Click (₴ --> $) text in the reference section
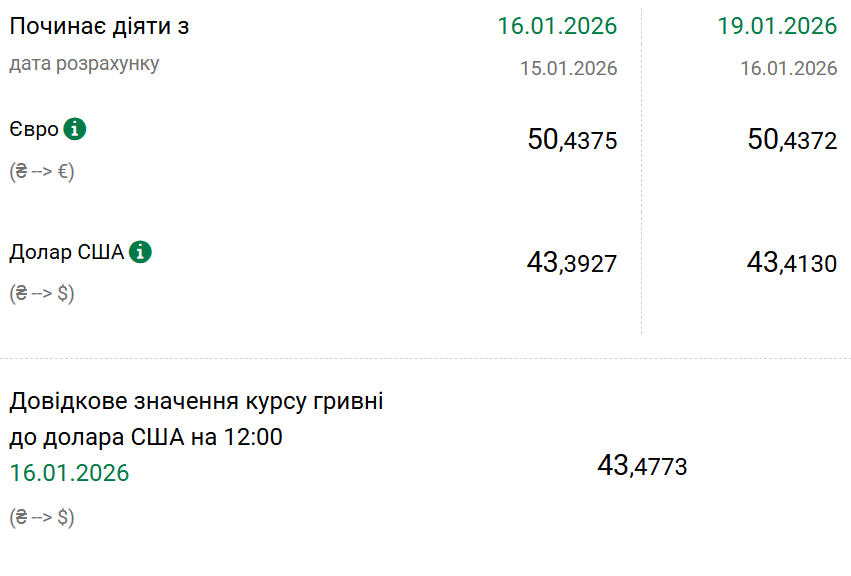The width and height of the screenshot is (851, 576). [42, 517]
